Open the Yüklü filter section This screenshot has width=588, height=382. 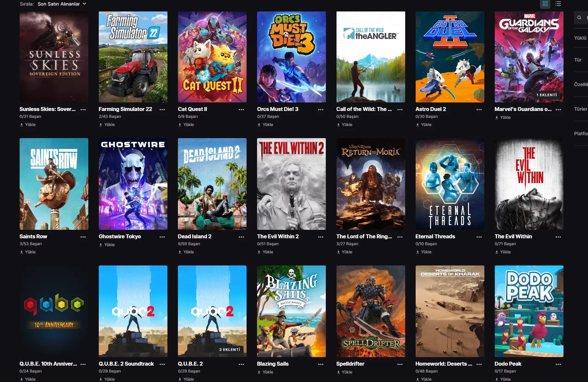580,38
